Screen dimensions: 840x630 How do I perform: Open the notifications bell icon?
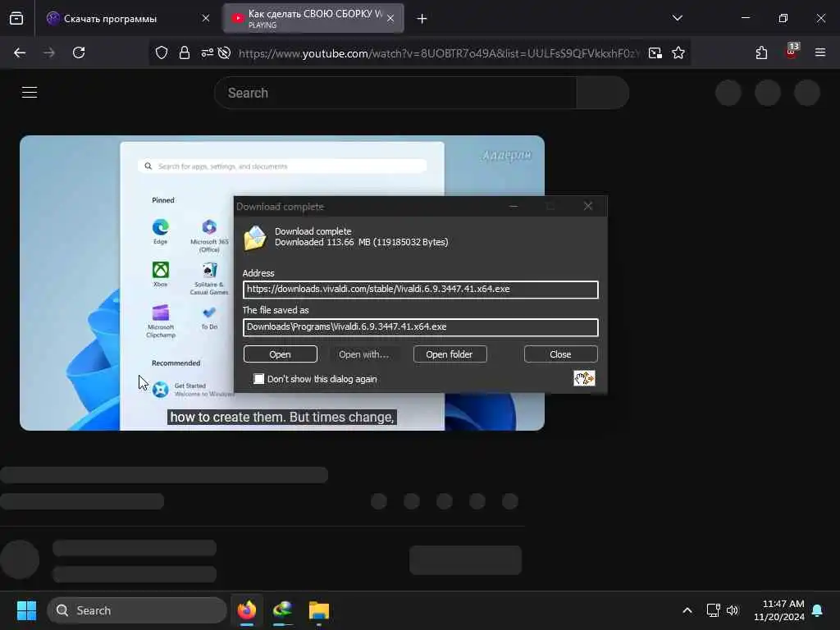818,610
